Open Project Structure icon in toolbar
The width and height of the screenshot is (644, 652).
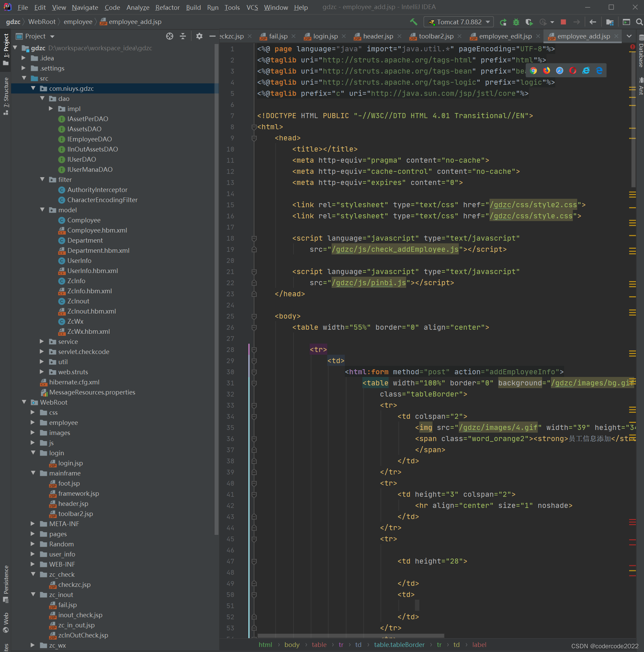tap(610, 22)
